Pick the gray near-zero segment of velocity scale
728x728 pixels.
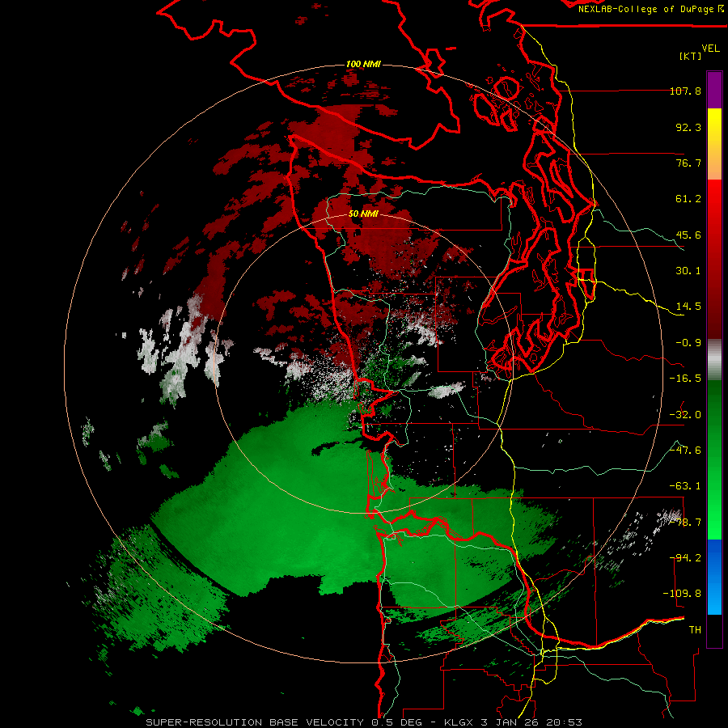(714, 360)
